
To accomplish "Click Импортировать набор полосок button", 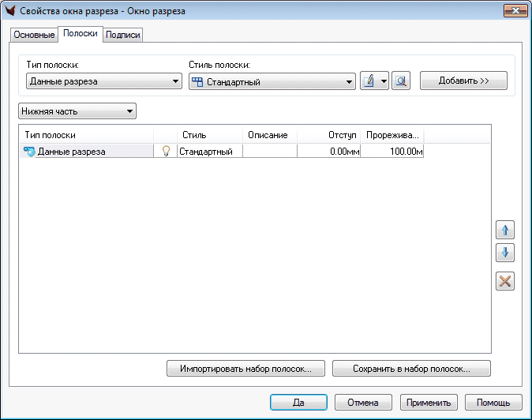I will 245,369.
